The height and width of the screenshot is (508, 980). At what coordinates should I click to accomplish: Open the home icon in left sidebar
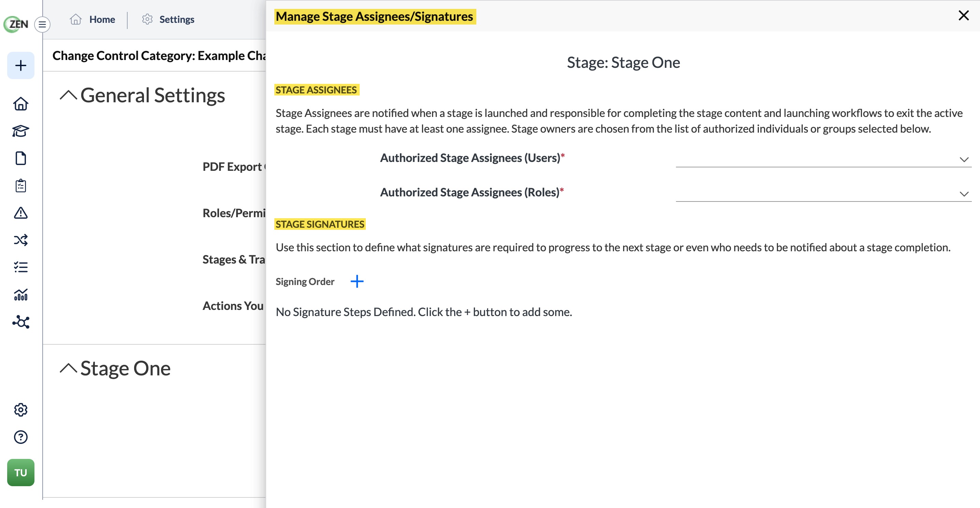tap(20, 104)
